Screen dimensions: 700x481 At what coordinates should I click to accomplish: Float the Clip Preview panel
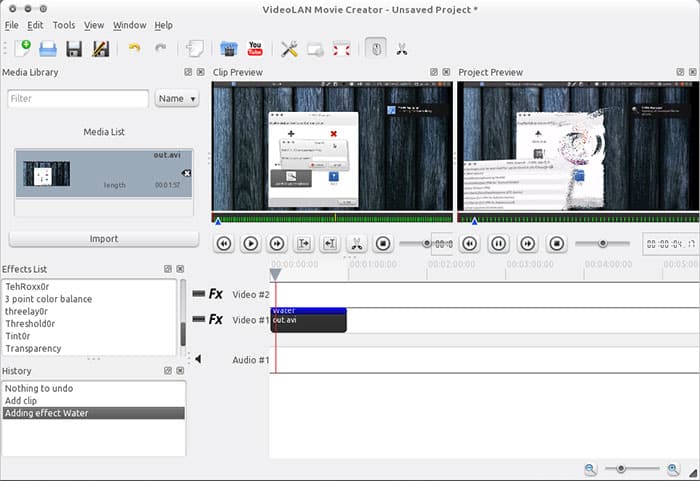click(x=433, y=72)
